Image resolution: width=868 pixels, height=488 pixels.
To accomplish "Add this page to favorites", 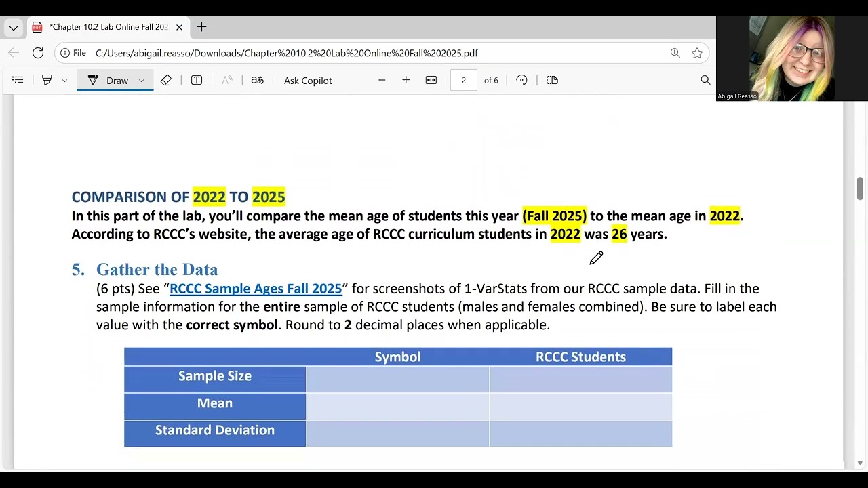I will [696, 53].
